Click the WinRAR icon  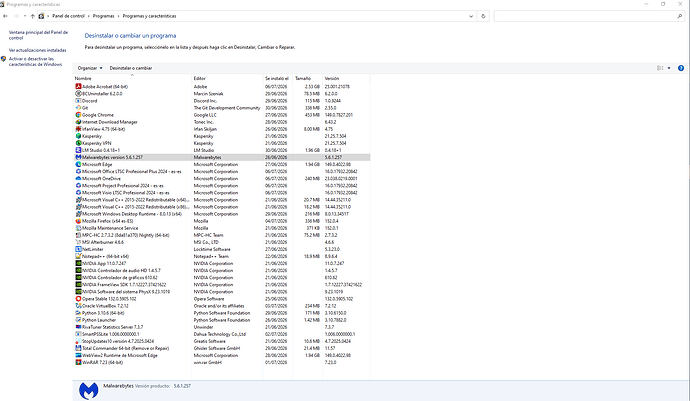click(78, 362)
